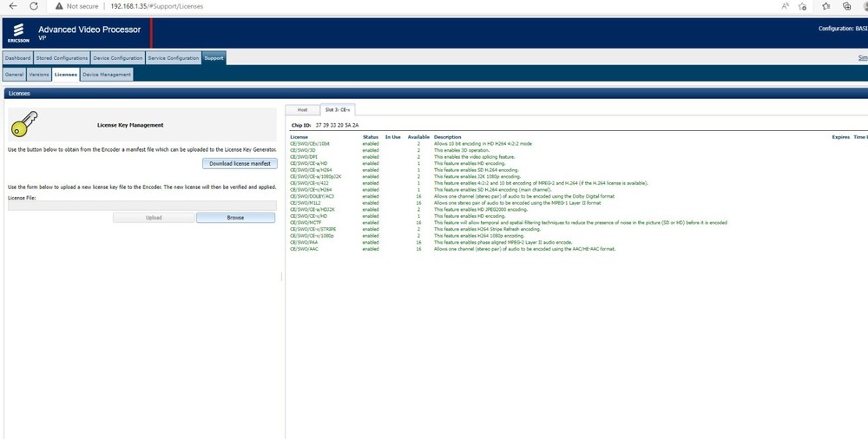Select the CE/SWO/CEx/10bit license row
Image resolution: width=868 pixels, height=439 pixels.
310,143
